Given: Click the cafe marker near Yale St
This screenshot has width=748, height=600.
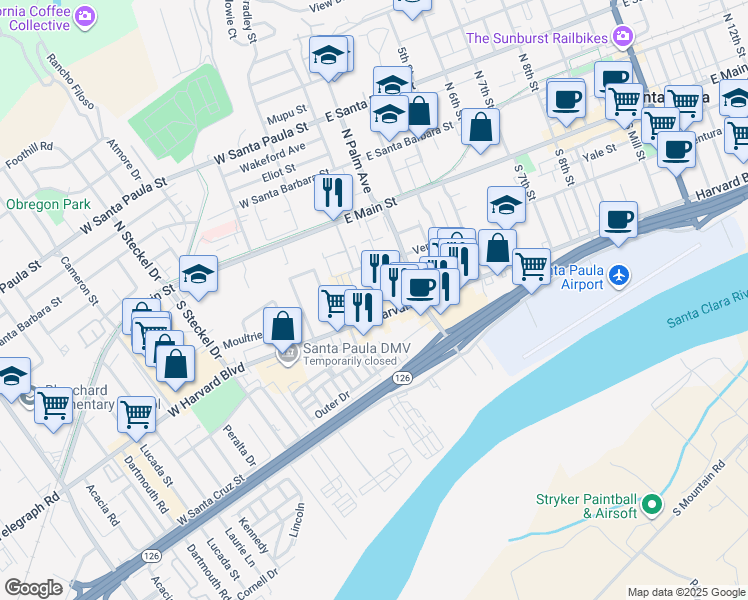Looking at the screenshot, I should 676,150.
